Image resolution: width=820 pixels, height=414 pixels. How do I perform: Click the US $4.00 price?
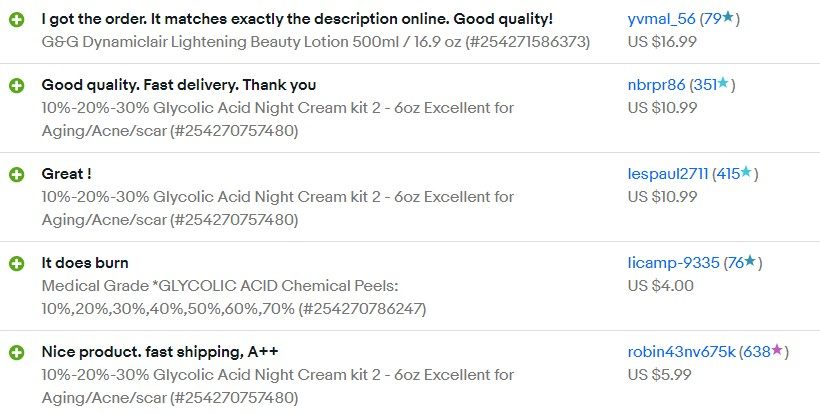point(660,286)
